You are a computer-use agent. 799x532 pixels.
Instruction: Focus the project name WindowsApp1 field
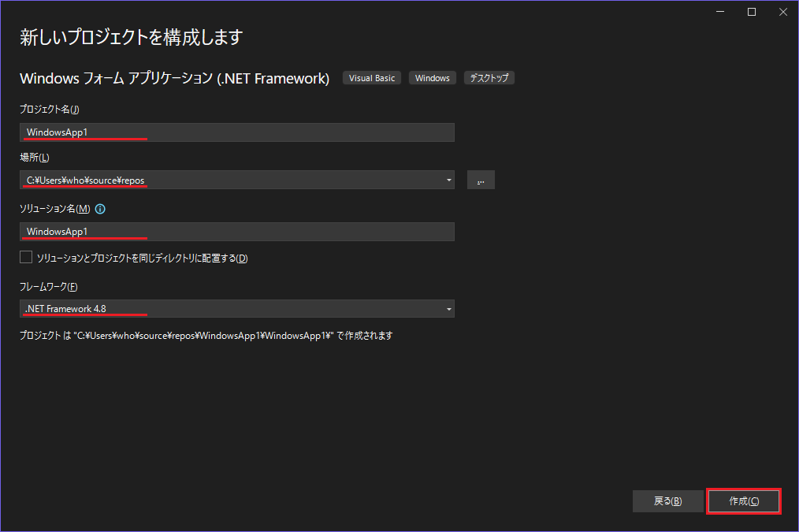pyautogui.click(x=237, y=132)
